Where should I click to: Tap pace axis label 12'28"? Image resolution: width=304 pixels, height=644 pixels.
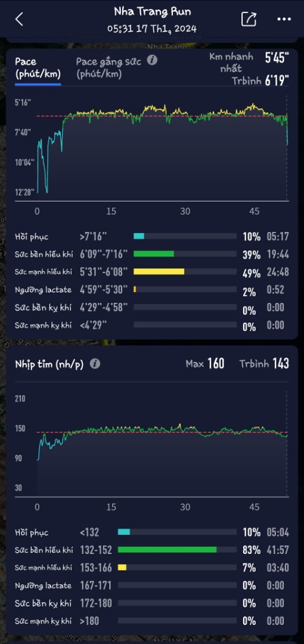pyautogui.click(x=24, y=192)
